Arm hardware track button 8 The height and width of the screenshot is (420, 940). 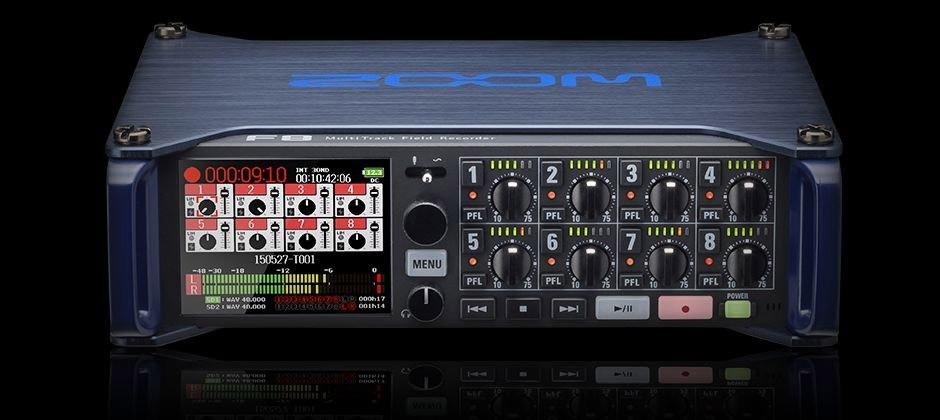tap(710, 241)
